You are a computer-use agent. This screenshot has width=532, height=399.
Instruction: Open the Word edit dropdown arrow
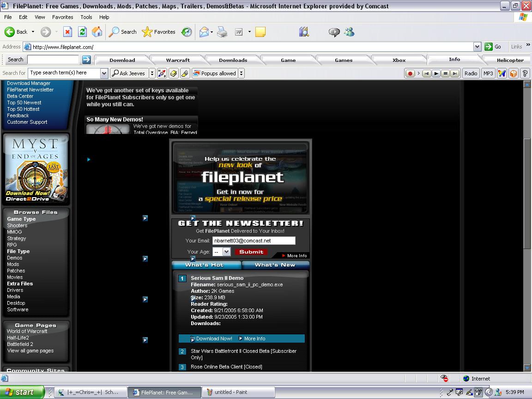tap(249, 32)
